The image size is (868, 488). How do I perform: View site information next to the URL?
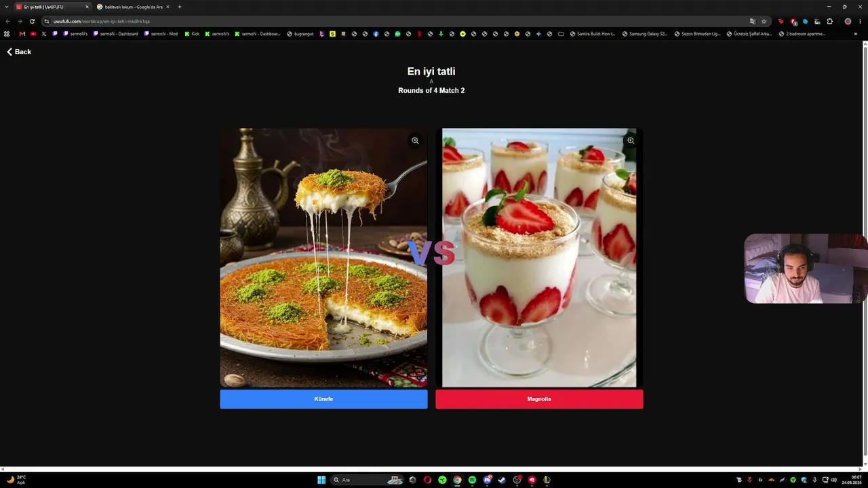point(47,21)
